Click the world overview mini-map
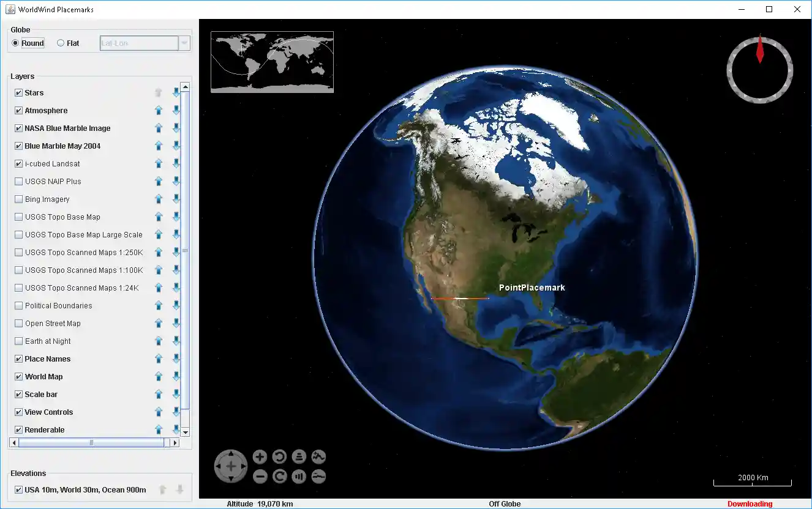The width and height of the screenshot is (812, 509). point(272,62)
